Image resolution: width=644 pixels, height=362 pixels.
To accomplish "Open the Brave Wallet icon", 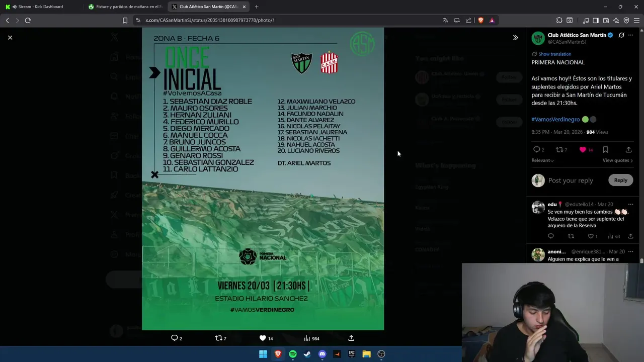I will (606, 20).
